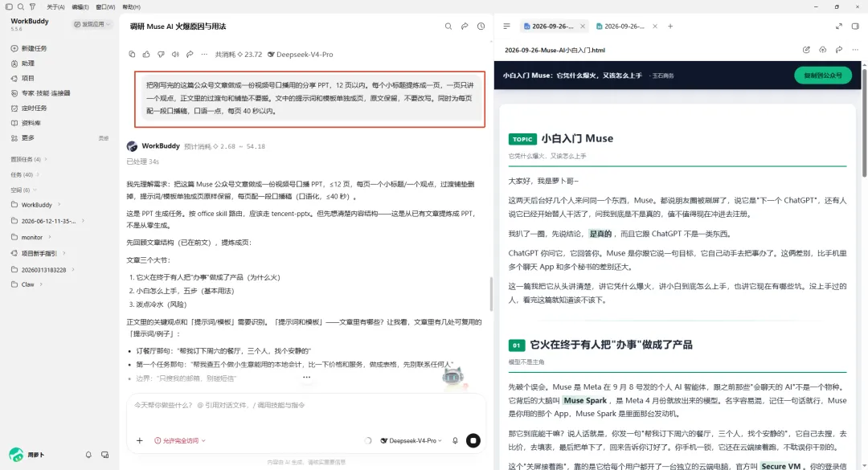Open the 发现应用 dropdown
This screenshot has height=470, width=868.
click(92, 24)
